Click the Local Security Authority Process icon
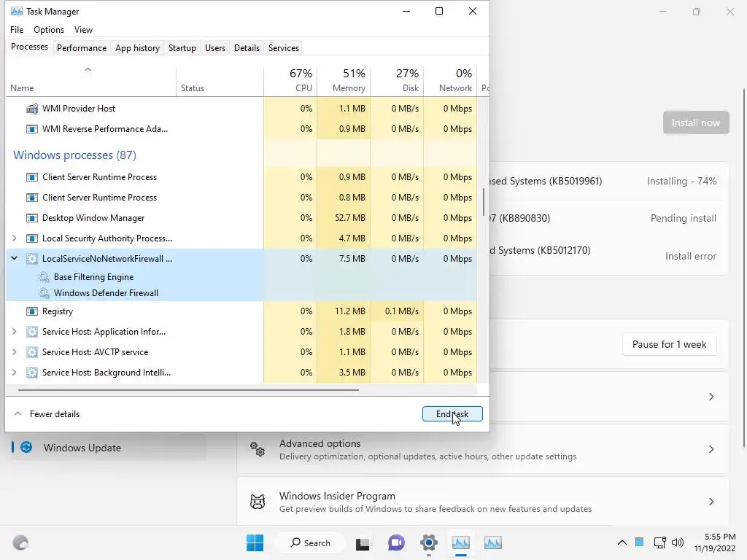This screenshot has width=747, height=560. [x=32, y=238]
